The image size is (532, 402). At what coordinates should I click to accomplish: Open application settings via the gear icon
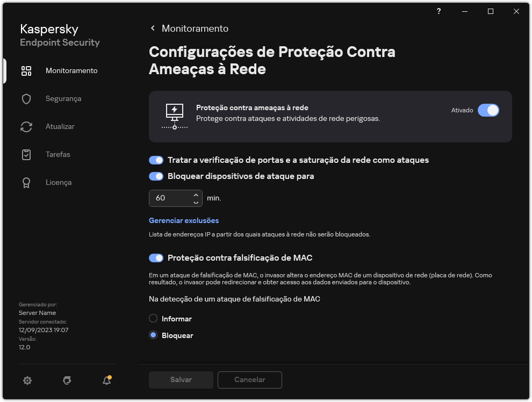pos(27,380)
